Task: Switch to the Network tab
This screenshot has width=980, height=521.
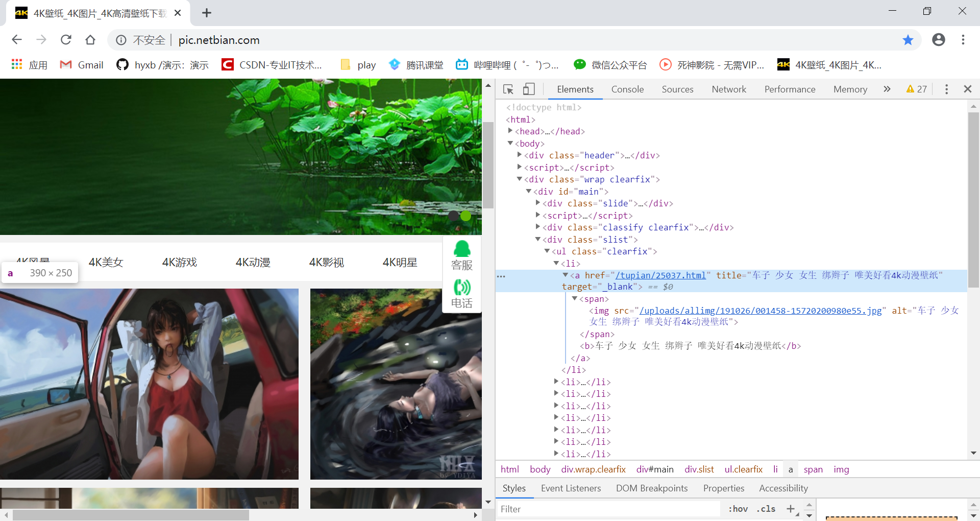Action: [729, 89]
